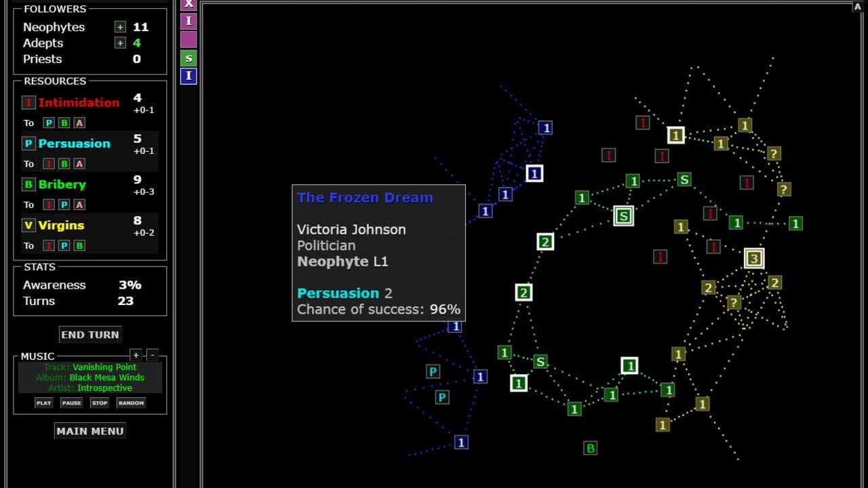This screenshot has height=488, width=868.
Task: Click the purple I icon in top strip
Action: pyautogui.click(x=189, y=21)
